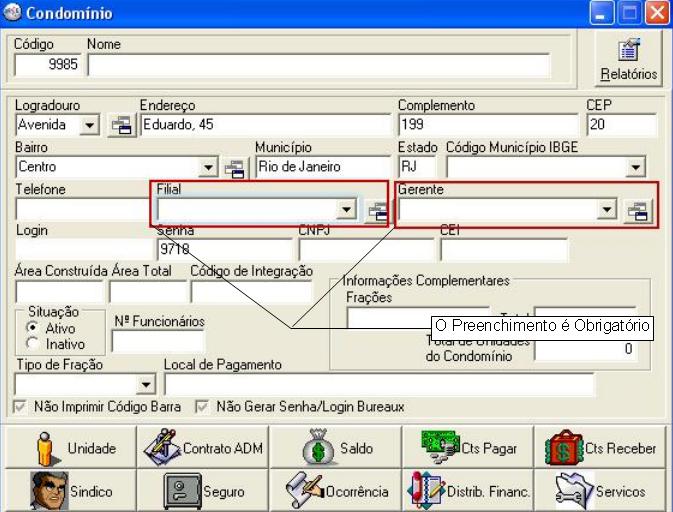Viewport: 673px width, 512px height.
Task: Expand the Tipo de Fração dropdown
Action: pos(146,384)
